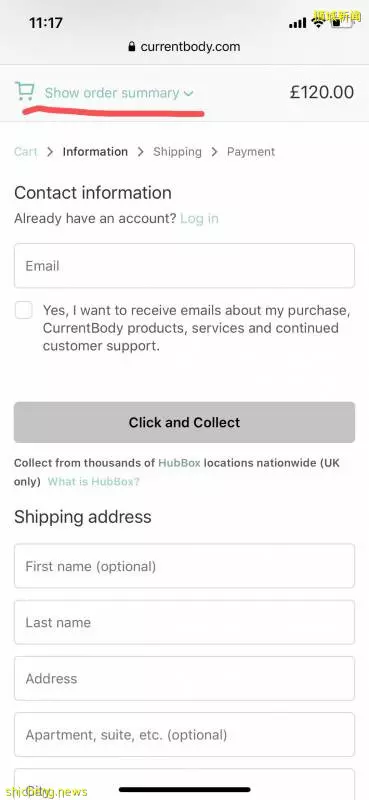This screenshot has width=369, height=800.
Task: Tap the cellular signal bars icon
Action: (x=298, y=22)
